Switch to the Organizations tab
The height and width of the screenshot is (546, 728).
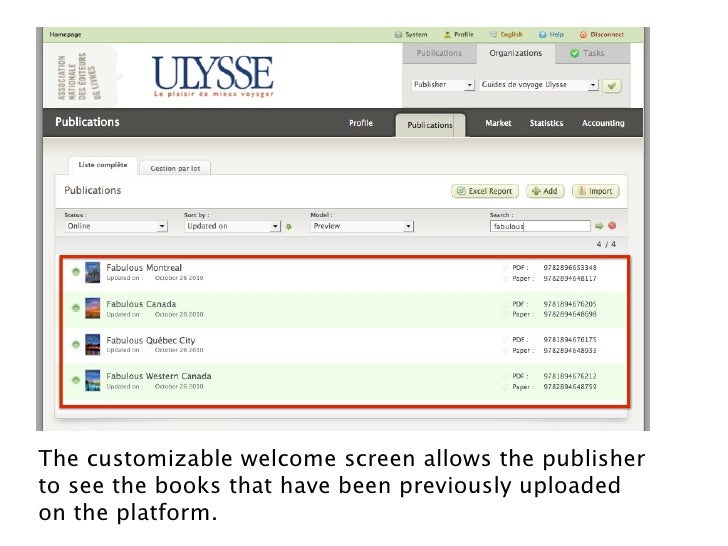pos(515,53)
